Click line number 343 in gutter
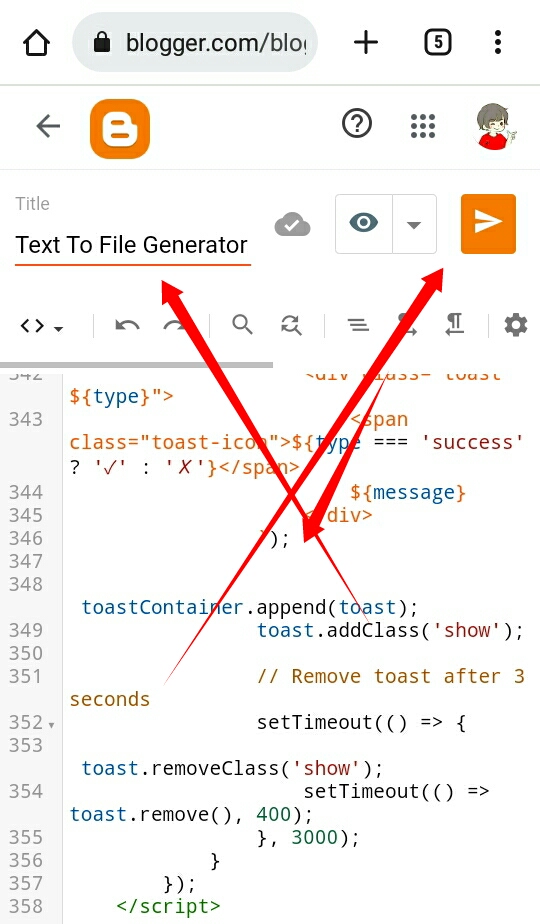Screen dimensions: 540x924 25,419
